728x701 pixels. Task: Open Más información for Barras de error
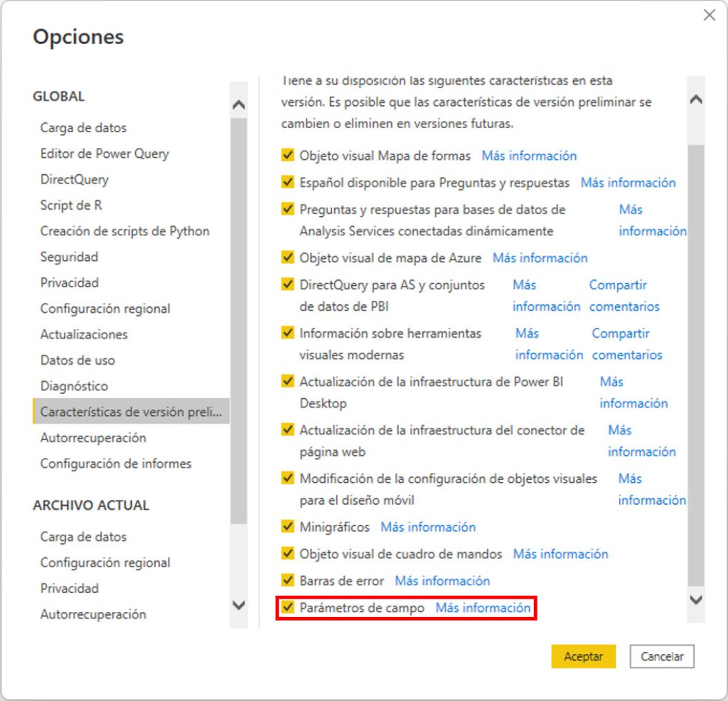click(x=442, y=581)
